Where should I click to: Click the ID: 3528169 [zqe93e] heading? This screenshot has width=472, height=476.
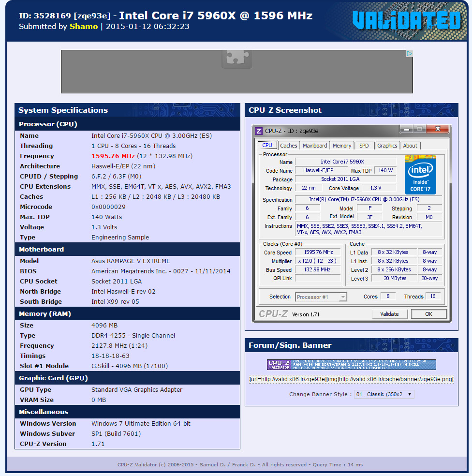click(64, 16)
